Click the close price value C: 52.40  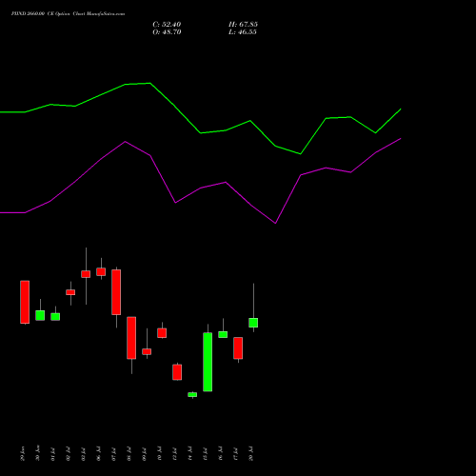167,25
